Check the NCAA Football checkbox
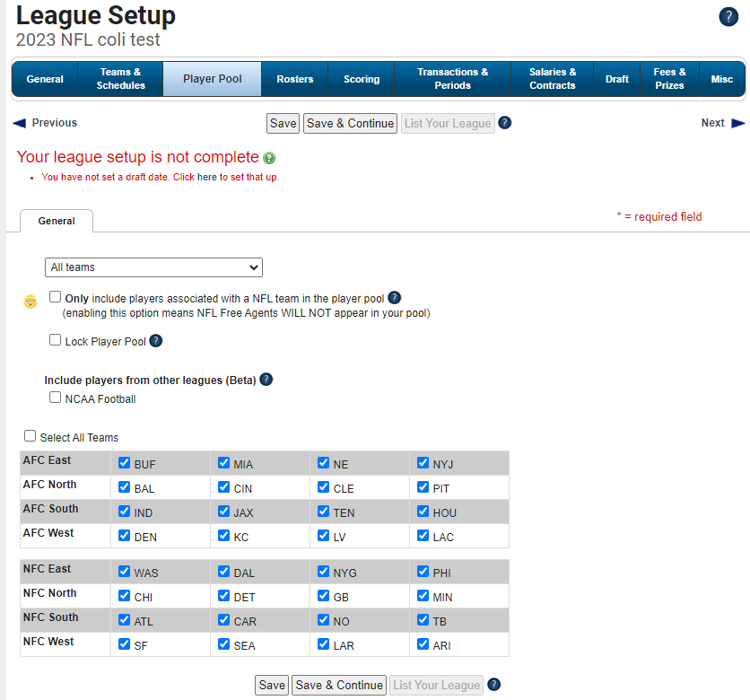The image size is (750, 700). pyautogui.click(x=55, y=398)
